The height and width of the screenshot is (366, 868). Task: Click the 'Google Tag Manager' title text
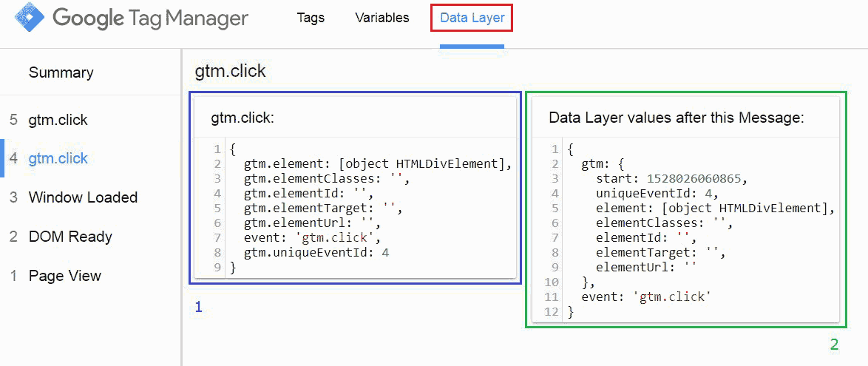(151, 18)
